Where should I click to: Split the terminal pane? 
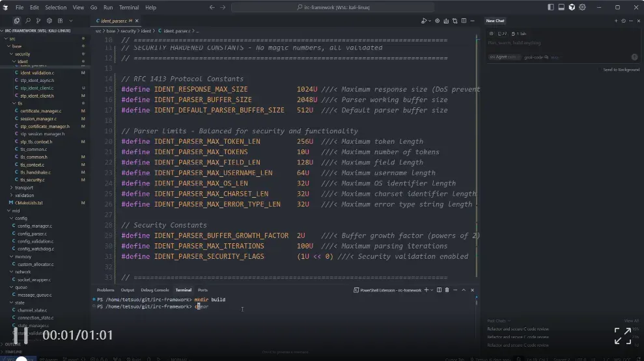click(439, 290)
